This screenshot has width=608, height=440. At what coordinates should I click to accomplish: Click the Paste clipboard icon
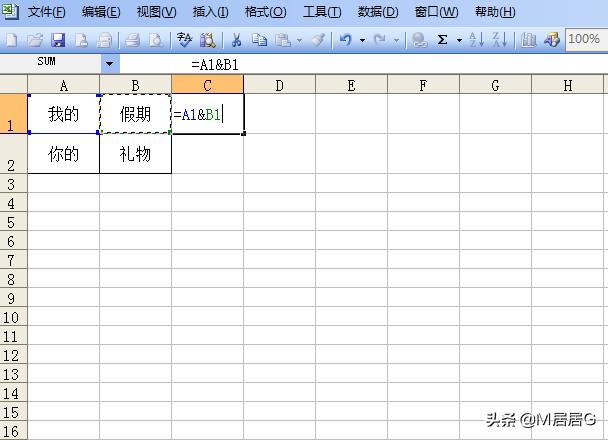tap(283, 40)
